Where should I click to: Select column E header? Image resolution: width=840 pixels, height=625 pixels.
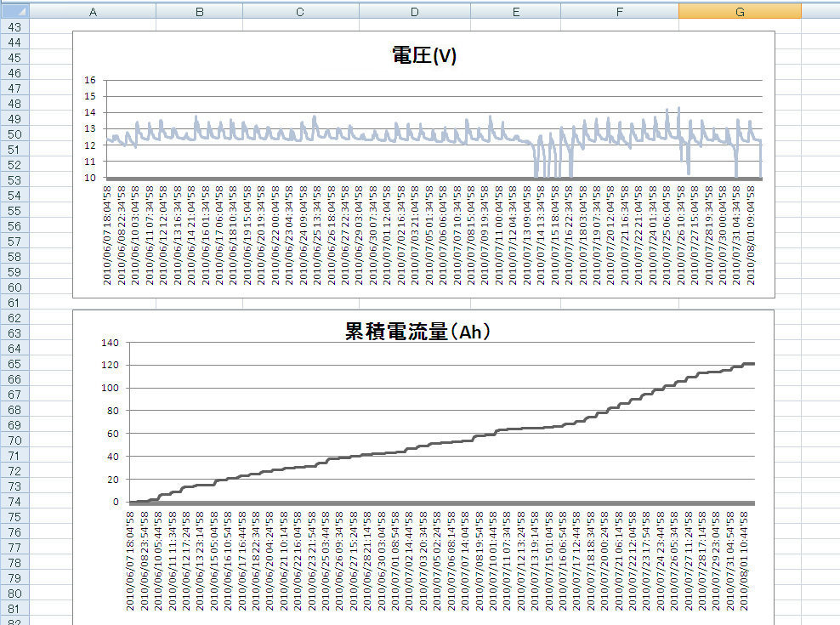pyautogui.click(x=516, y=12)
